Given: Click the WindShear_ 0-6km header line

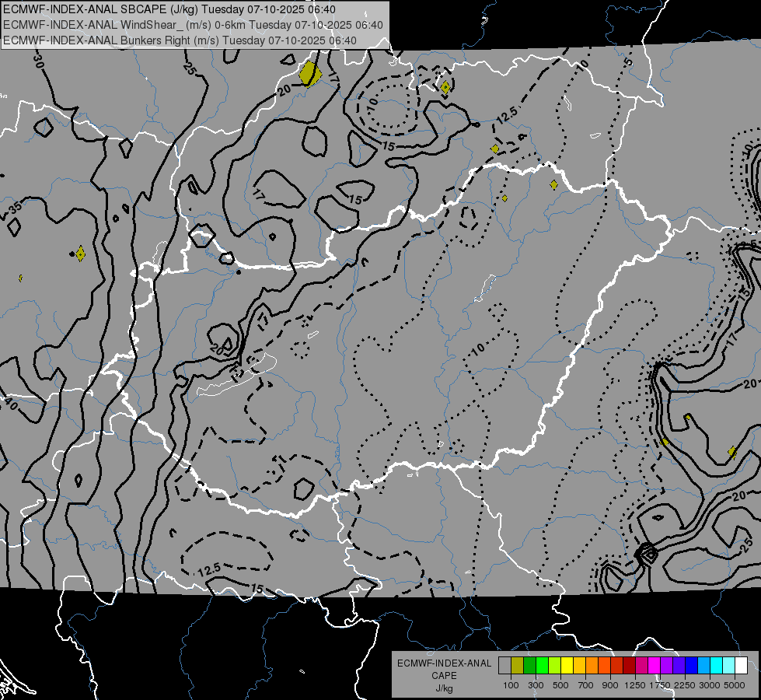Looking at the screenshot, I should 193,25.
